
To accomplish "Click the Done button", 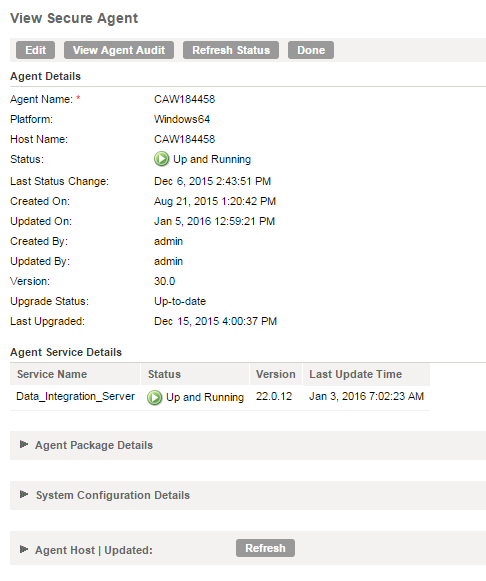I will click(311, 50).
